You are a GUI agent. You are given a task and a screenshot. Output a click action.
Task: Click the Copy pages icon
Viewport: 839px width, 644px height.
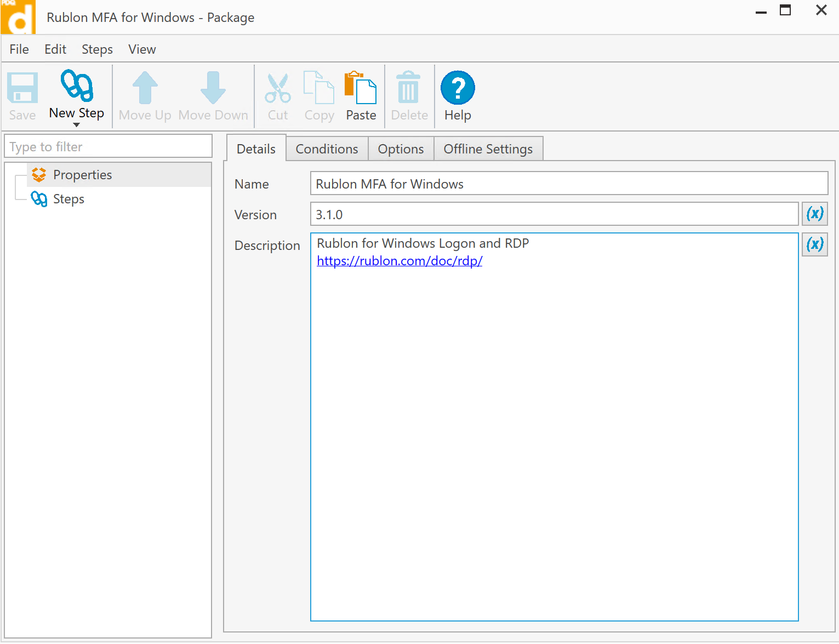(x=319, y=88)
